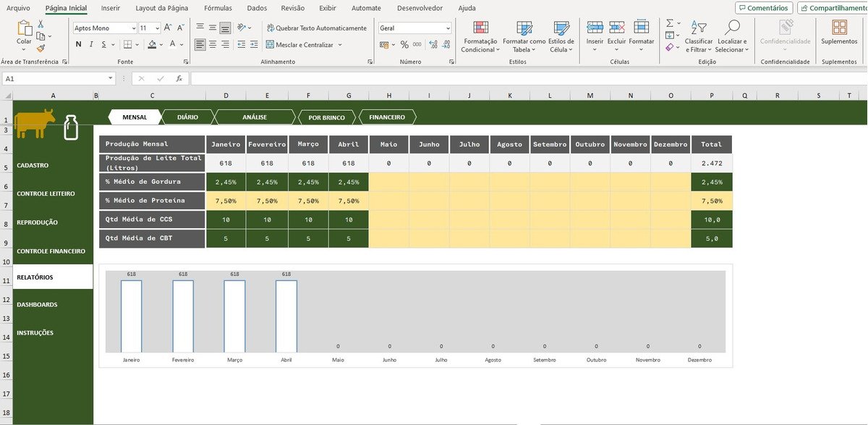Open DASHBOARDS in the sidebar
The width and height of the screenshot is (868, 425).
tap(37, 305)
